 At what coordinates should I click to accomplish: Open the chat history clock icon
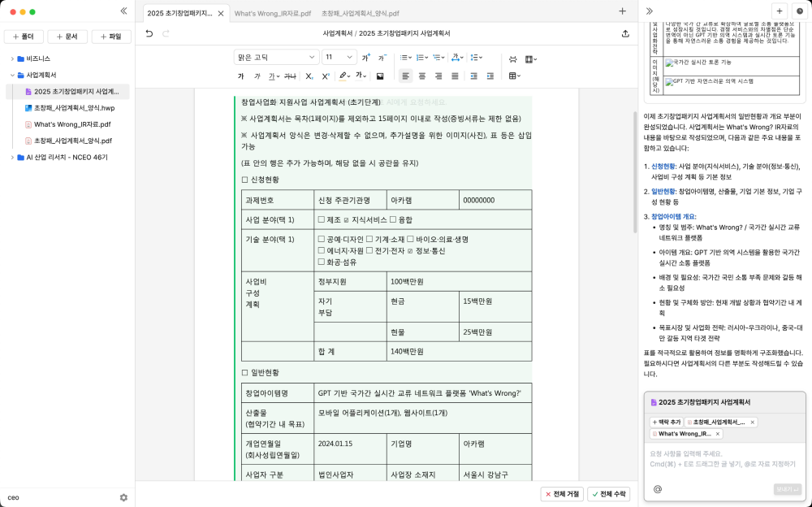click(x=800, y=11)
